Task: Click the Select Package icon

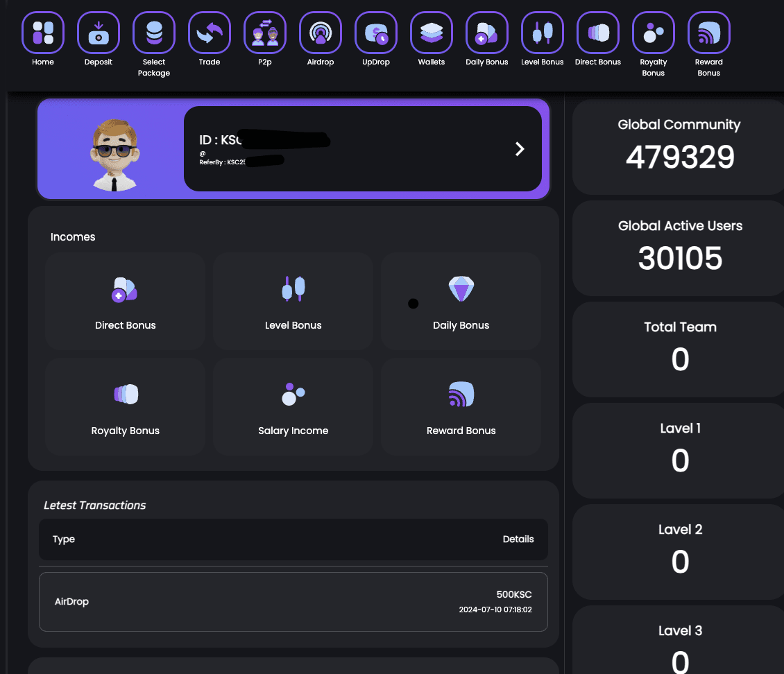Action: pyautogui.click(x=154, y=33)
